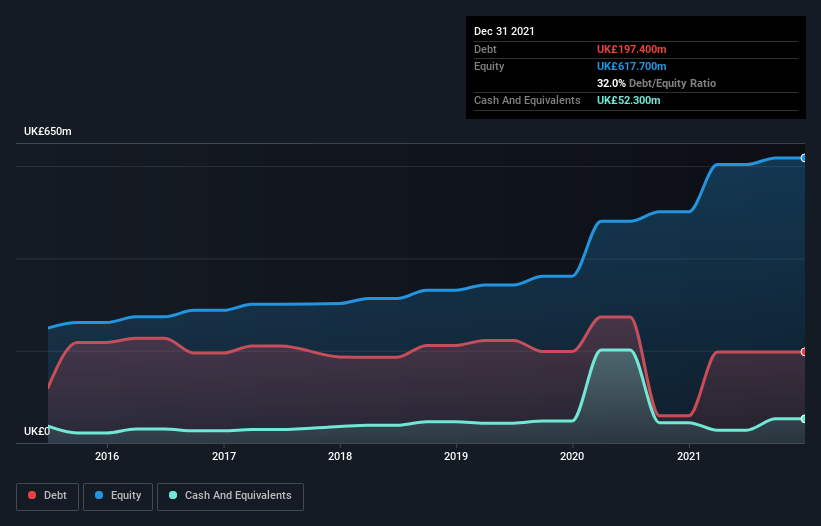The image size is (821, 526).
Task: Click the 2020 x-axis label
Action: [x=572, y=456]
